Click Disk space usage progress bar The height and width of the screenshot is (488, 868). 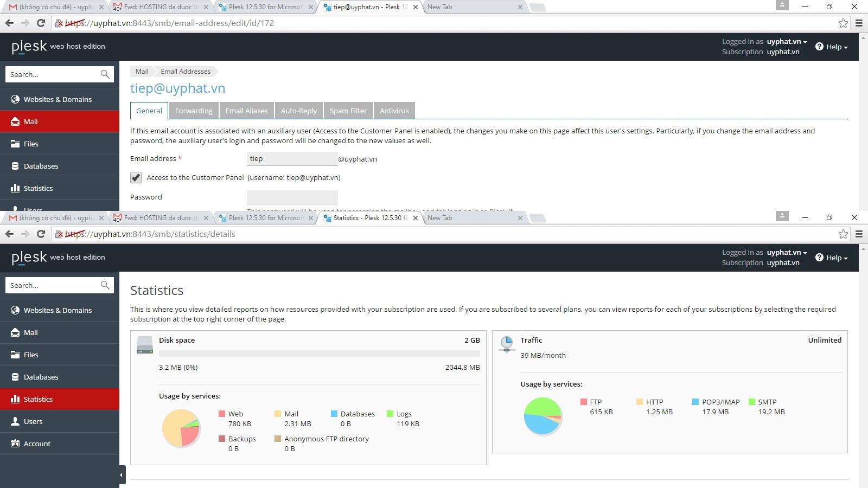point(319,354)
